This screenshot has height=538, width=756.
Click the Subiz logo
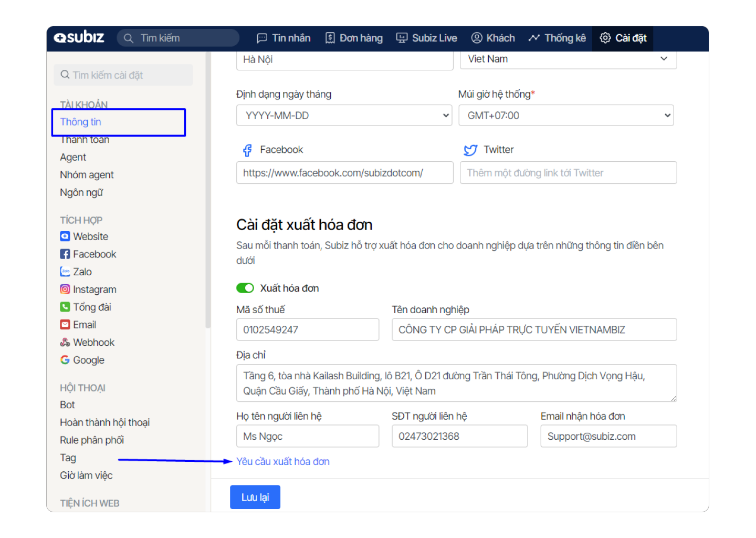(x=79, y=37)
